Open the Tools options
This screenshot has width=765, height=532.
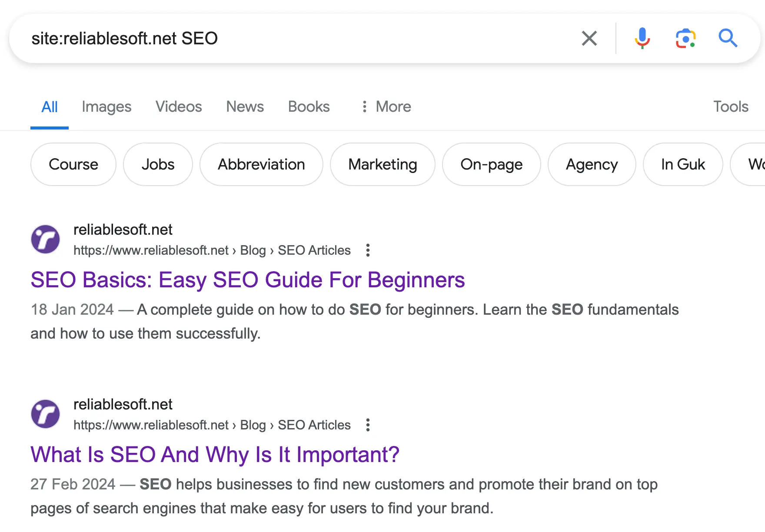(731, 106)
